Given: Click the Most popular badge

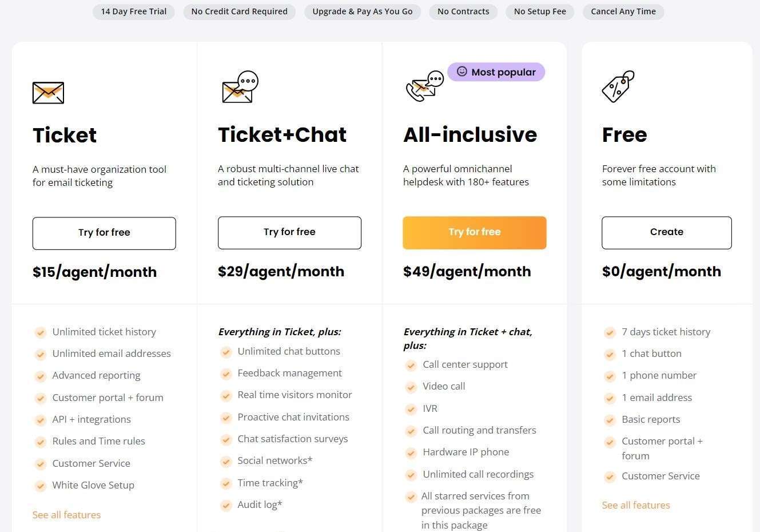Looking at the screenshot, I should (496, 72).
